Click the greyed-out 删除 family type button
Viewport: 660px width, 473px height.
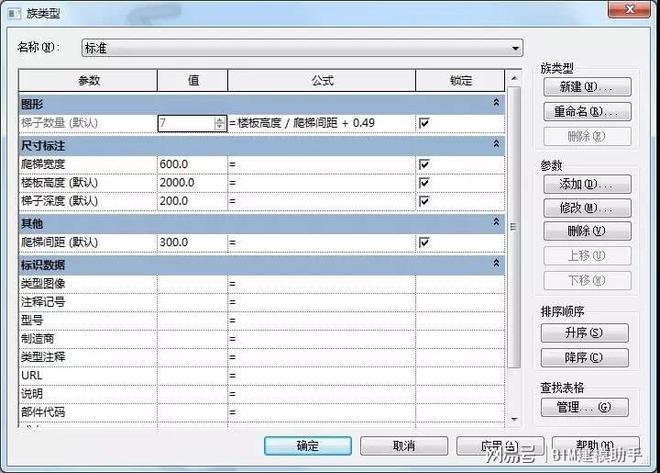587,136
